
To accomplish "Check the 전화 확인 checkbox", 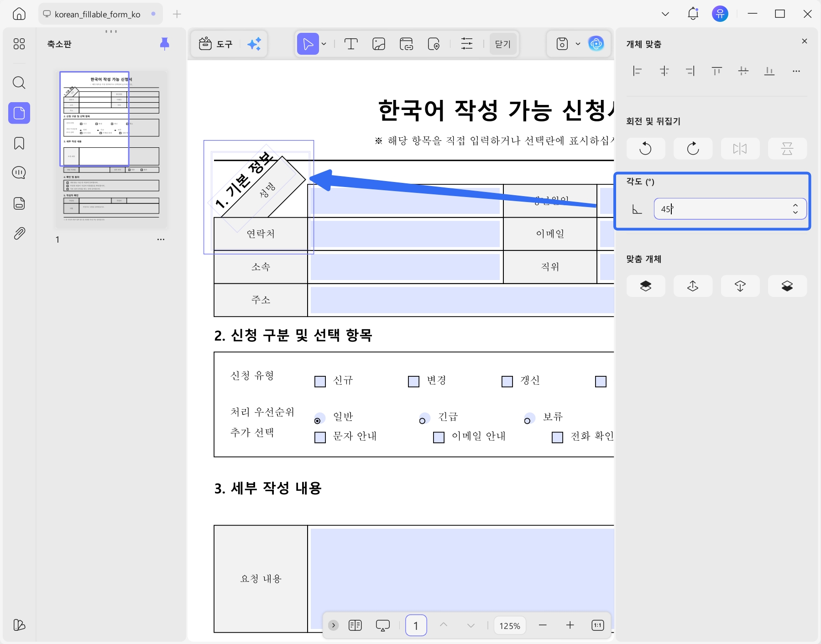I will point(558,437).
